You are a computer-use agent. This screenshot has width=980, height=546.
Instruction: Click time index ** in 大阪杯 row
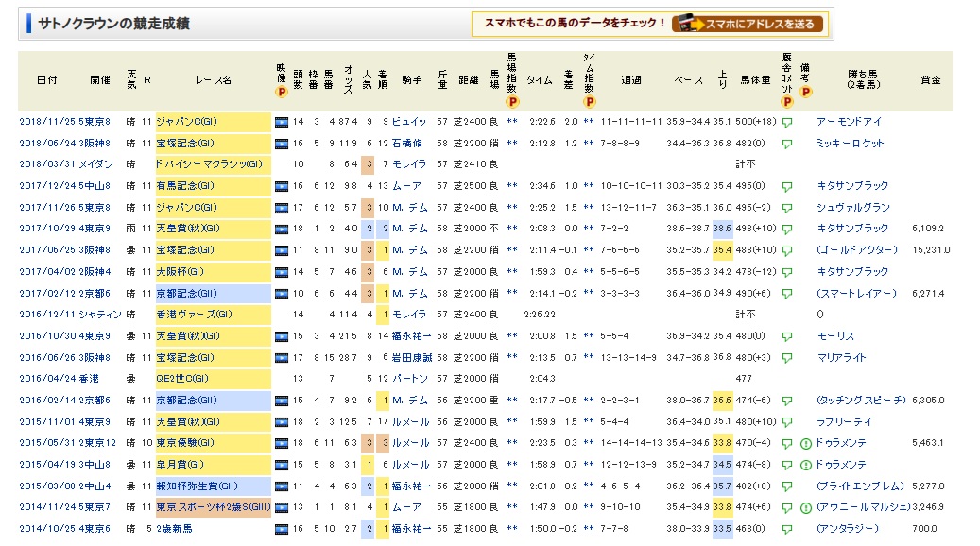point(589,272)
